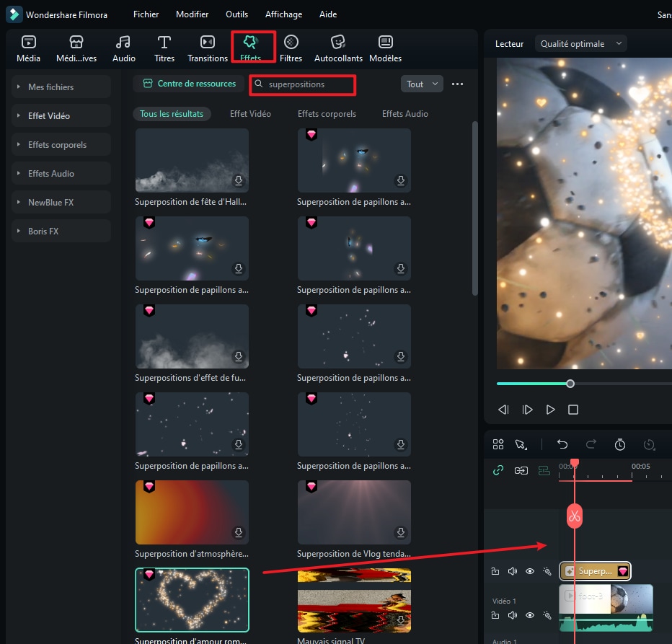
Task: Open the Tout filter dropdown
Action: pyautogui.click(x=421, y=84)
